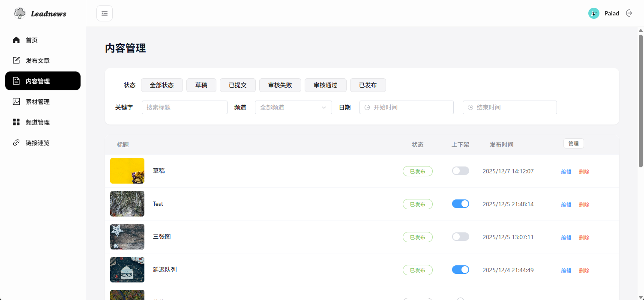The height and width of the screenshot is (300, 644).
Task: Click 删除 for the 草稿 article
Action: [584, 172]
